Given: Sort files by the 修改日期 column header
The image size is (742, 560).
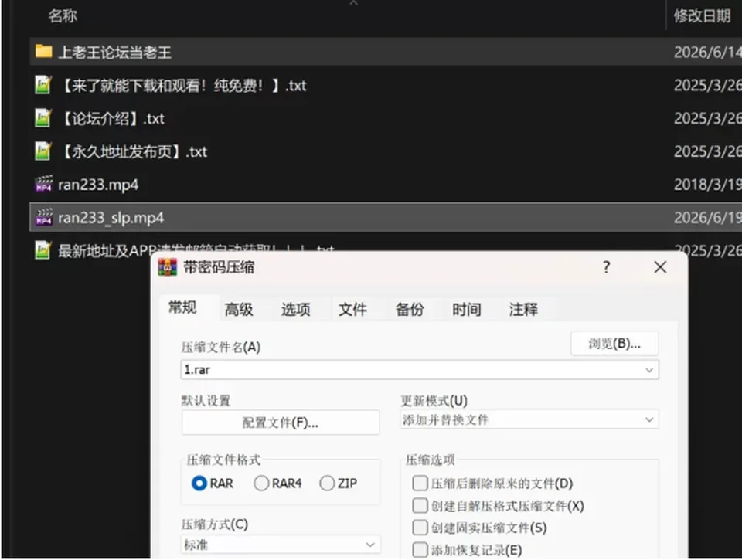Looking at the screenshot, I should click(703, 16).
